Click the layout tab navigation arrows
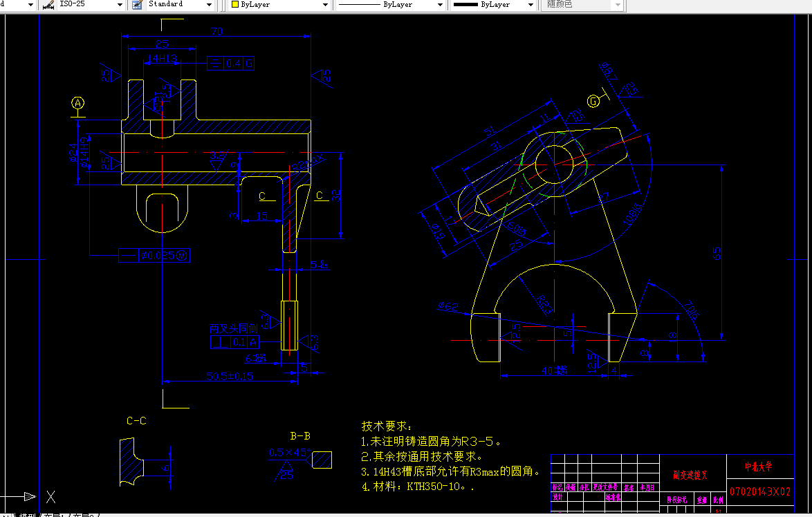 [x=6, y=514]
